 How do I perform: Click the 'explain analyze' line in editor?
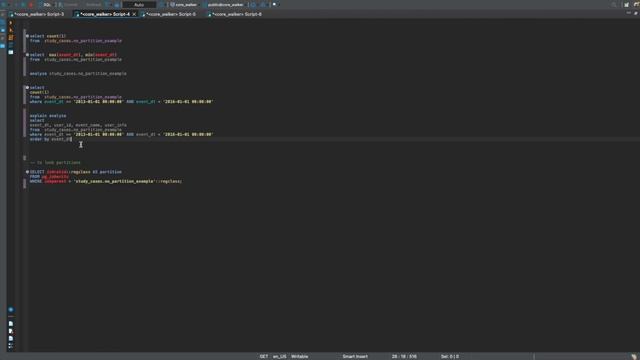[x=48, y=116]
